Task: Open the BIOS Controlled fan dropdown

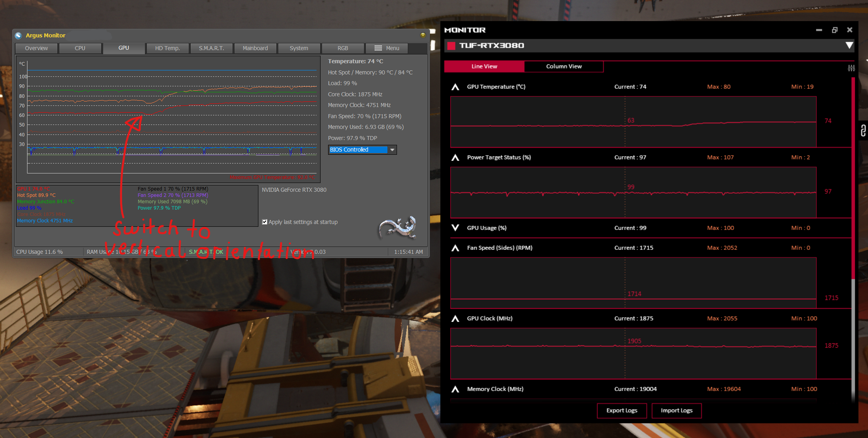Action: 362,150
